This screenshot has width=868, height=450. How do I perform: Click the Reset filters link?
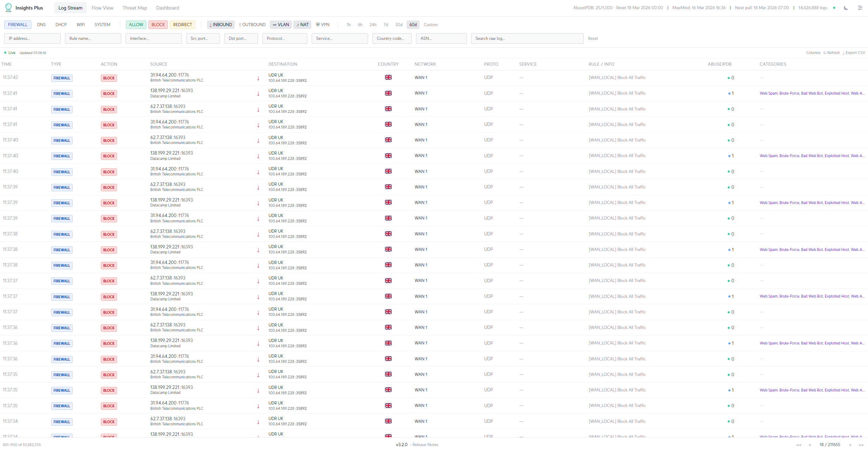(593, 38)
